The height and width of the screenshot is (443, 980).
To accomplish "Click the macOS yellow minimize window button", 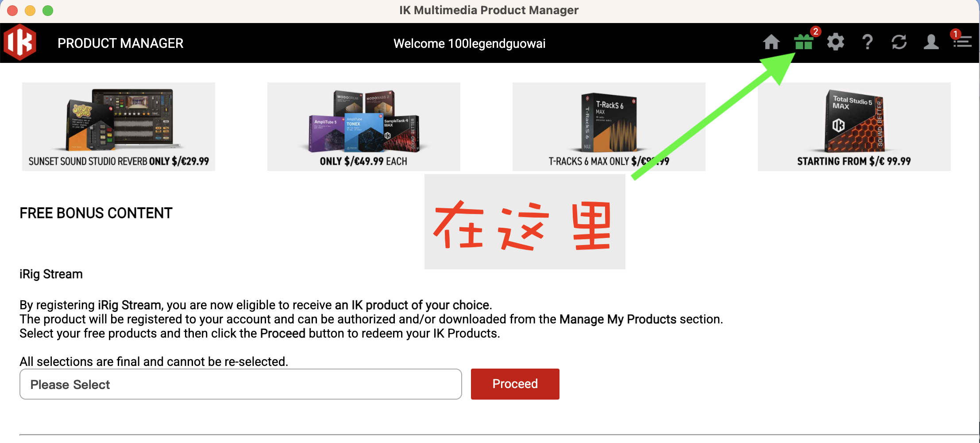I will (30, 10).
